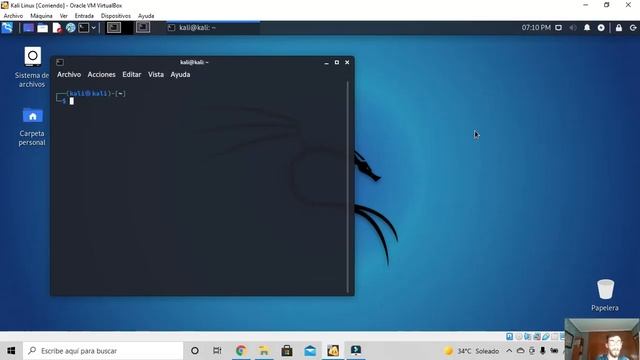
Task: Click the microphone tray icon
Action: [x=542, y=351]
